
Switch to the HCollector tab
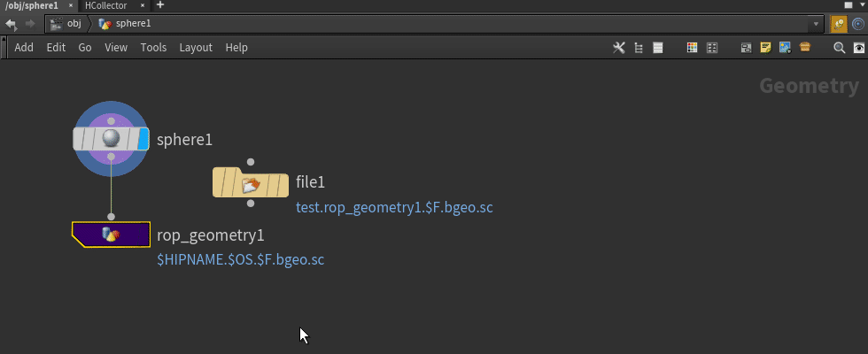pyautogui.click(x=105, y=5)
